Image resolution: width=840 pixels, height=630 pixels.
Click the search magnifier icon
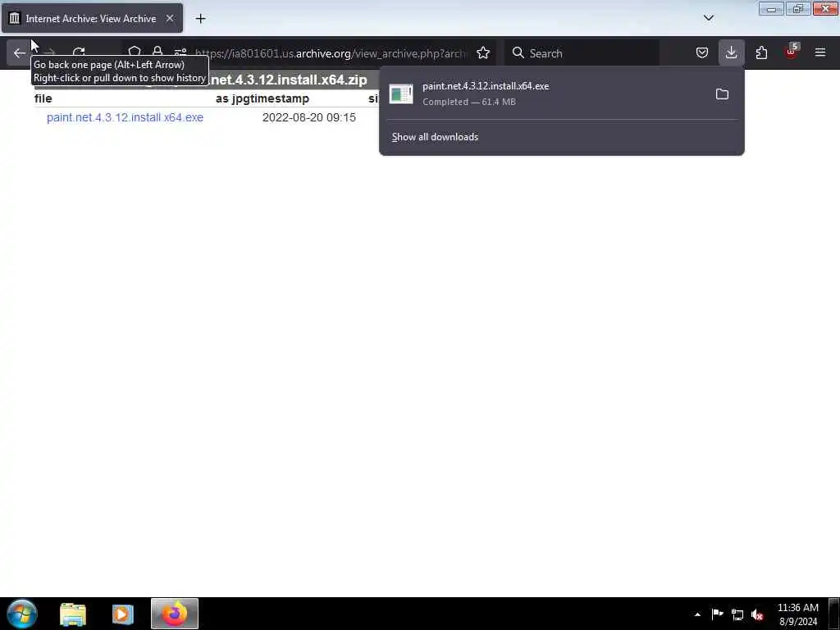click(x=518, y=53)
